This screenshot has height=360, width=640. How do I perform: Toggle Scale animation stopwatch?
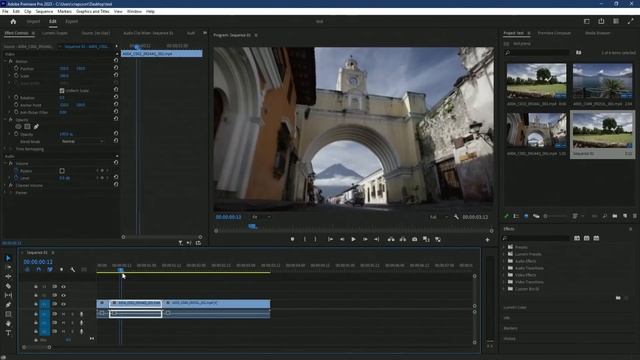(16, 76)
